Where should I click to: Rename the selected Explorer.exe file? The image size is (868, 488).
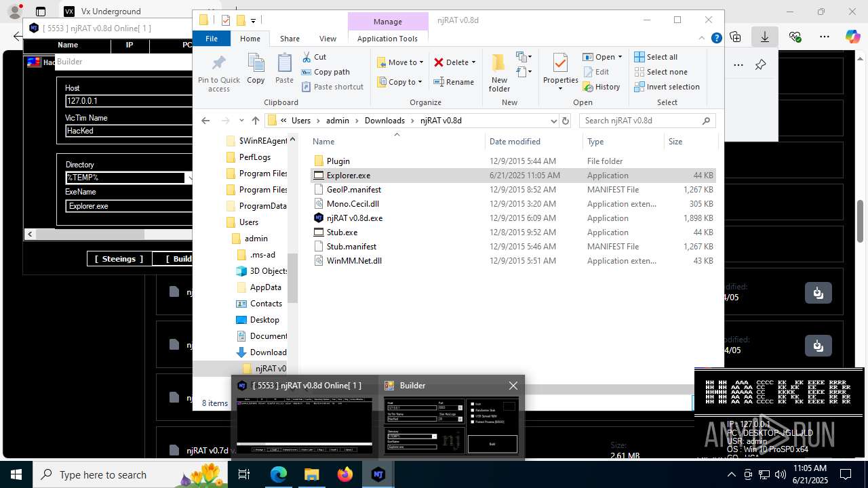[x=454, y=82]
